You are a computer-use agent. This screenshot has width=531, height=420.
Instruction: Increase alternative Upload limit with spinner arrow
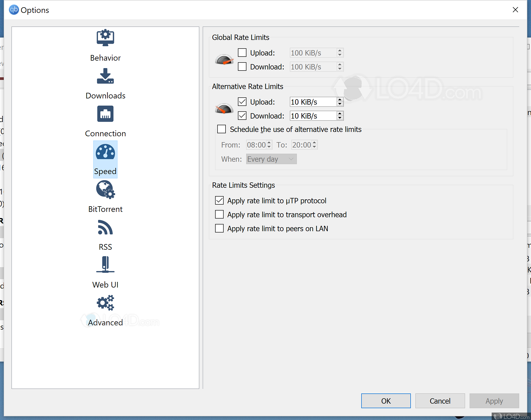tap(340, 100)
